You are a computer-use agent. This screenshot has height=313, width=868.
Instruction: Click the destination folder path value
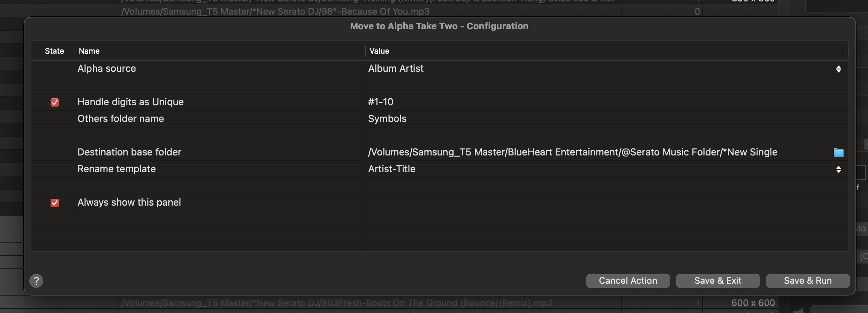[573, 152]
